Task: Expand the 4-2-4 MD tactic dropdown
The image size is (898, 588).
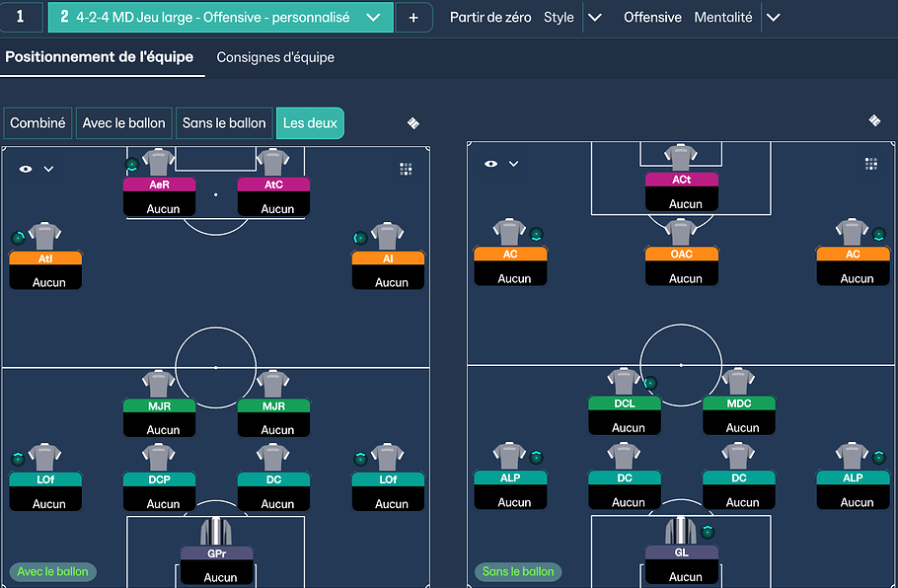Action: (372, 18)
